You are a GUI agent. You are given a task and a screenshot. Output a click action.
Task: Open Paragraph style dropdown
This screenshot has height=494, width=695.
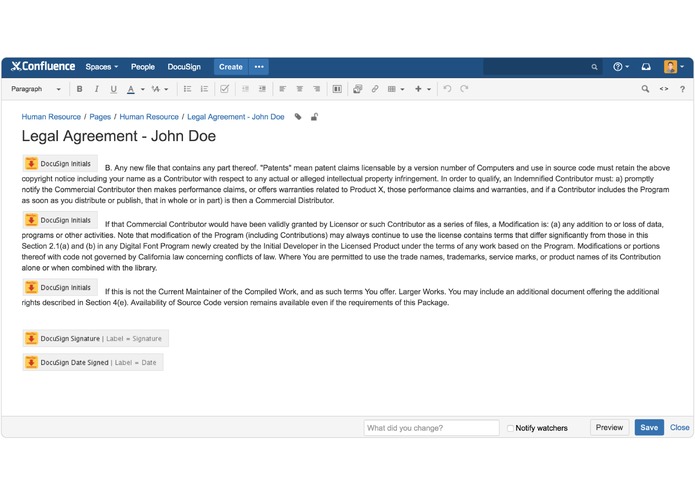click(x=36, y=89)
